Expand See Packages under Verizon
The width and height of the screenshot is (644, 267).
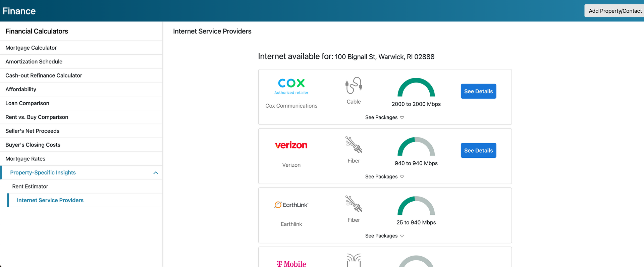(x=384, y=177)
